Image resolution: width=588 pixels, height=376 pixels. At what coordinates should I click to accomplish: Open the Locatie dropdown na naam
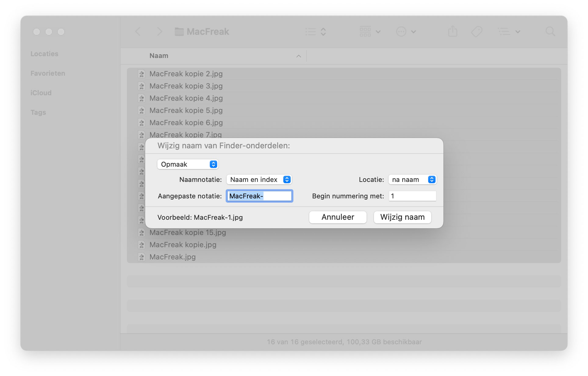click(x=412, y=179)
